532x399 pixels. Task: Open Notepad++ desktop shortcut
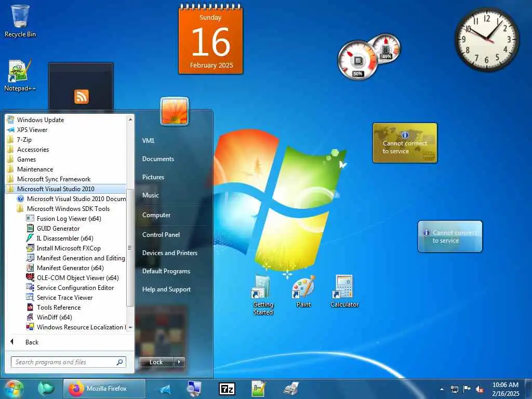click(x=20, y=76)
